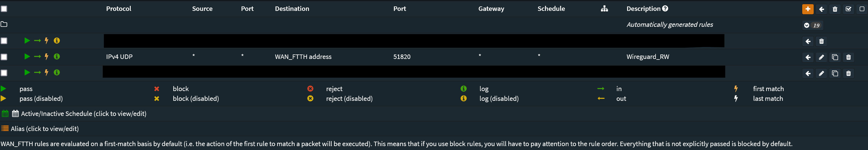Click the left-arrow move icon in the header toolbar
868x150 pixels.
(821, 9)
